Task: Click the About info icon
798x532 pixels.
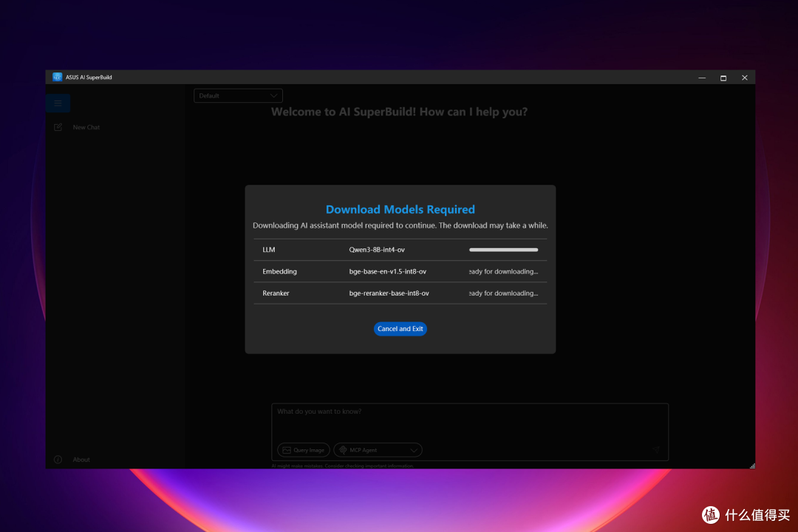Action: pos(58,460)
